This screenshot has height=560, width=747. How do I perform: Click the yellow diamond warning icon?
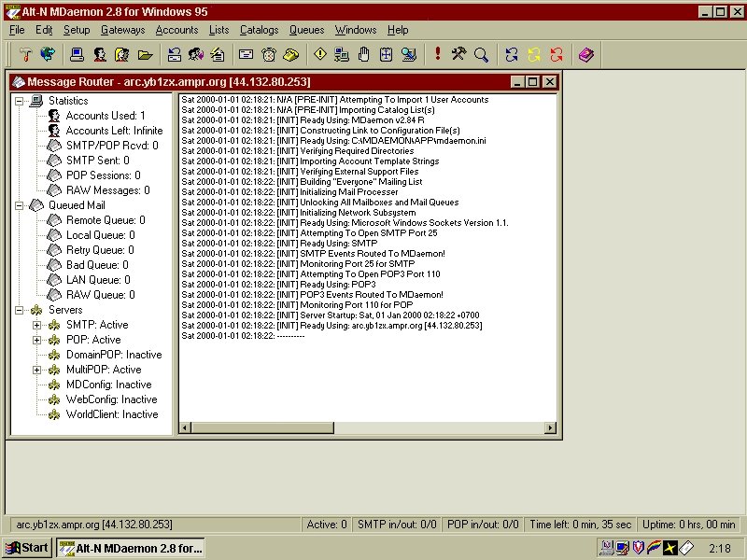click(319, 55)
